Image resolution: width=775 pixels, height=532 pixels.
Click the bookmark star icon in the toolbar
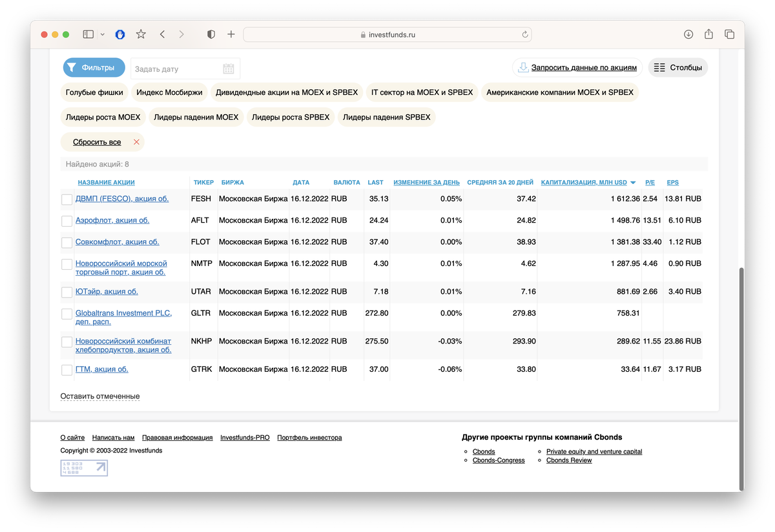coord(141,34)
